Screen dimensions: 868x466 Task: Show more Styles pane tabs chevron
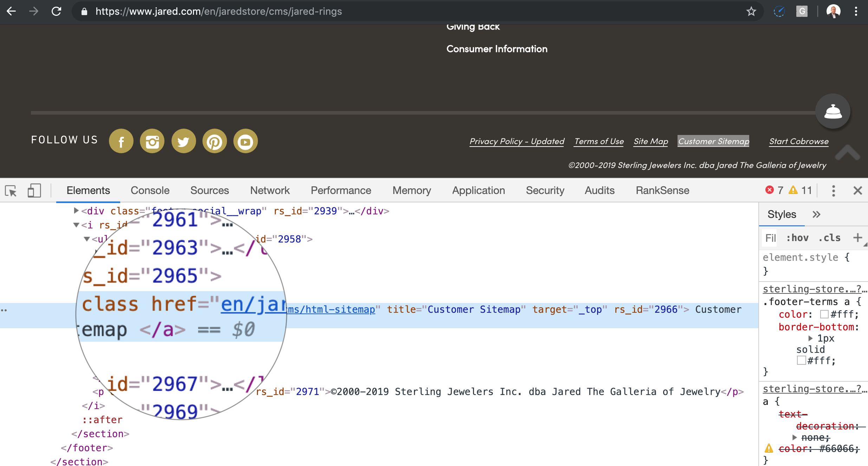[816, 214]
